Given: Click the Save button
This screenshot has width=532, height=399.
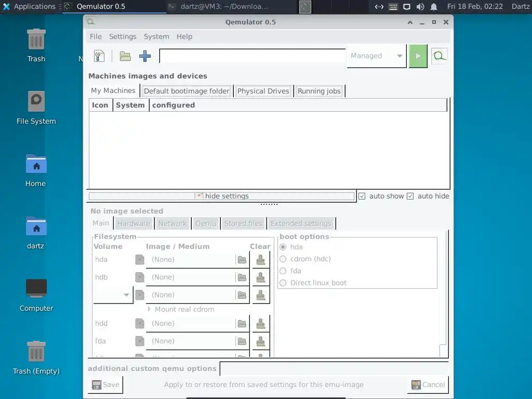Looking at the screenshot, I should [x=105, y=385].
